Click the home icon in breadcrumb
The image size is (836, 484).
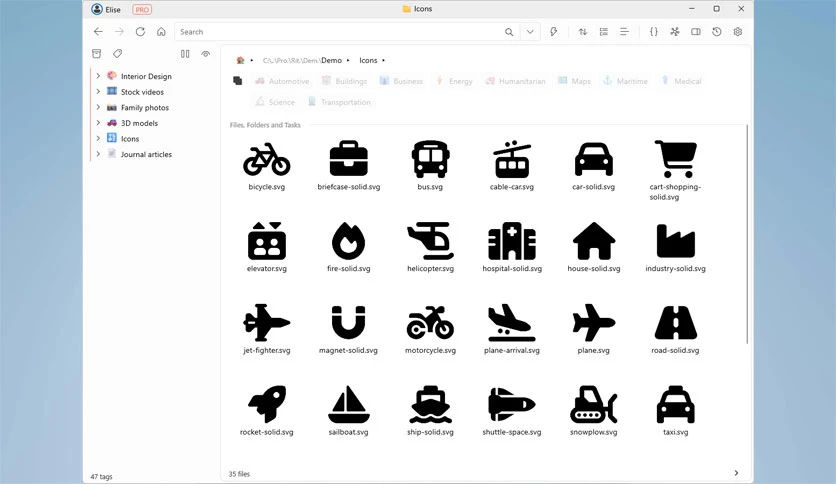tap(240, 60)
